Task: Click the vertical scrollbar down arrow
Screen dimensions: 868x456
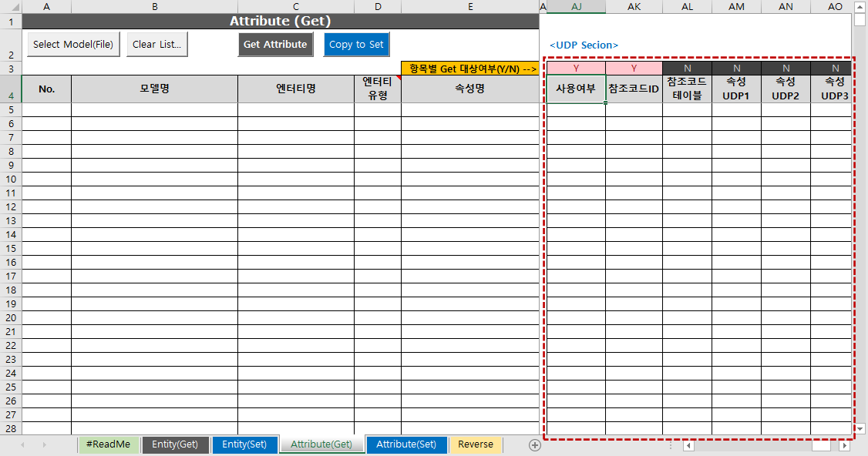Action: pyautogui.click(x=858, y=429)
